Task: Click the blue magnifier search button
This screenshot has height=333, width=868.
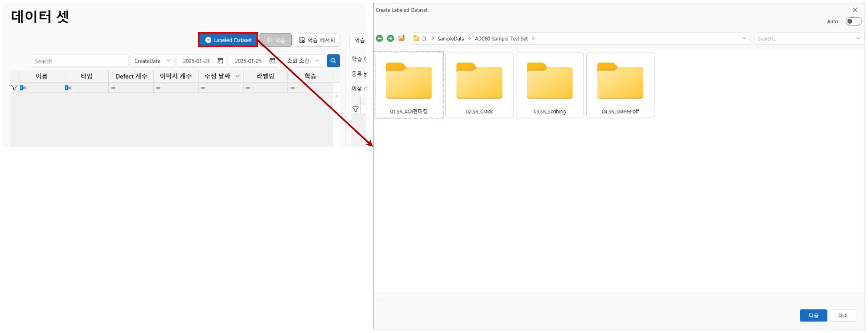Action: 333,61
